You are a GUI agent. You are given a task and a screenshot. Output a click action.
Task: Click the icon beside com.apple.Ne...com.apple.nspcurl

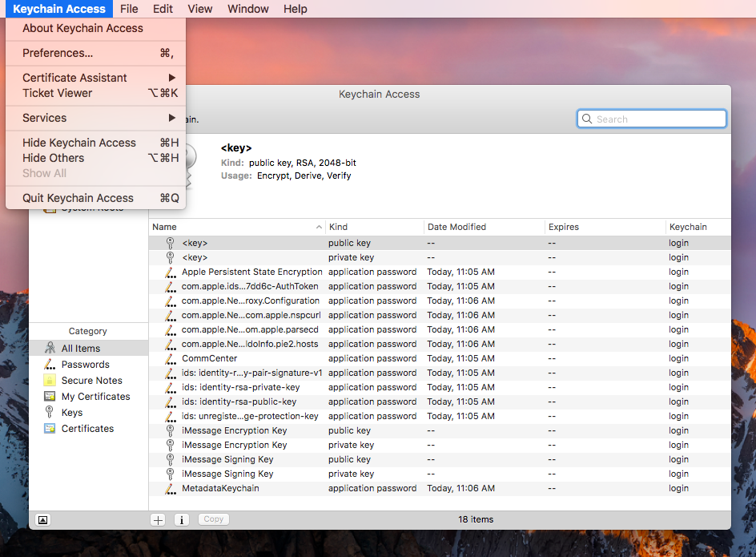pos(171,316)
